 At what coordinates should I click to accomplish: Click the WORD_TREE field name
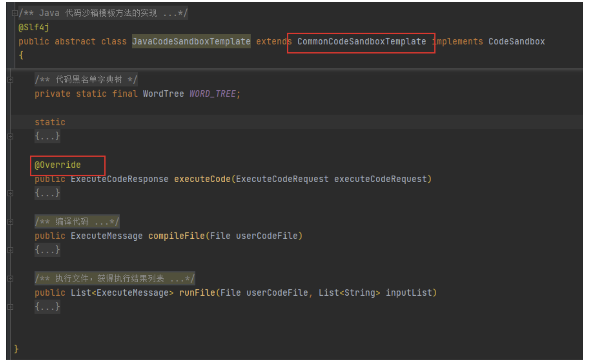tap(213, 94)
